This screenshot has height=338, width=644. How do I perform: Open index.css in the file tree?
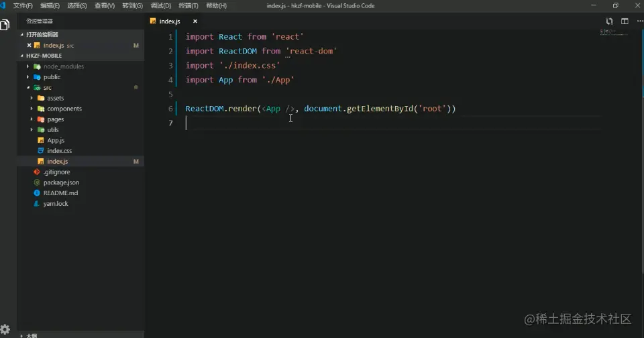tap(60, 151)
